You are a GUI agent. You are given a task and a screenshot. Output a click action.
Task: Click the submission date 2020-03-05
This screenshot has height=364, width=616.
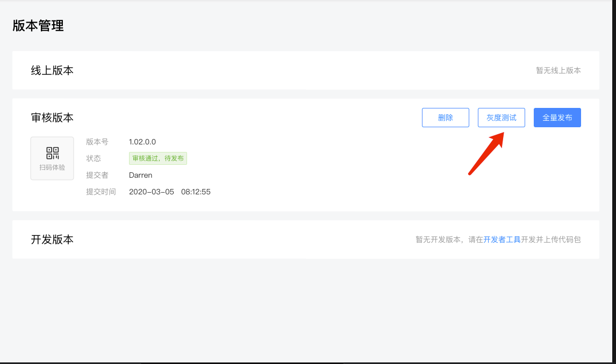[x=152, y=192]
